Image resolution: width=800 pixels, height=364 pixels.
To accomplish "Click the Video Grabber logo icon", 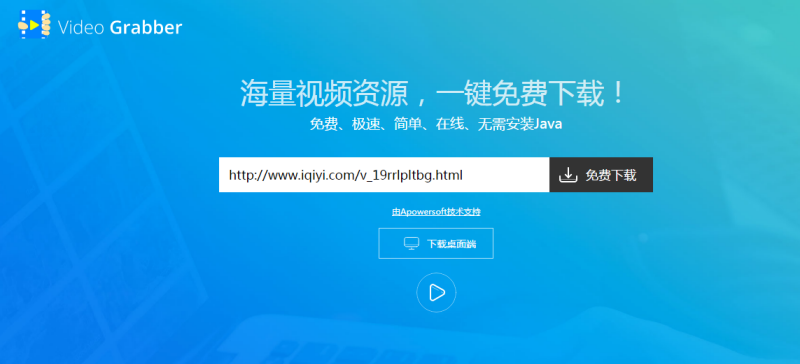I will (34, 25).
